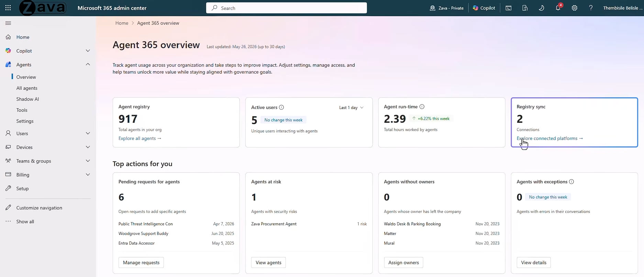Click Mural agent row
The image size is (644, 277).
pos(442,243)
